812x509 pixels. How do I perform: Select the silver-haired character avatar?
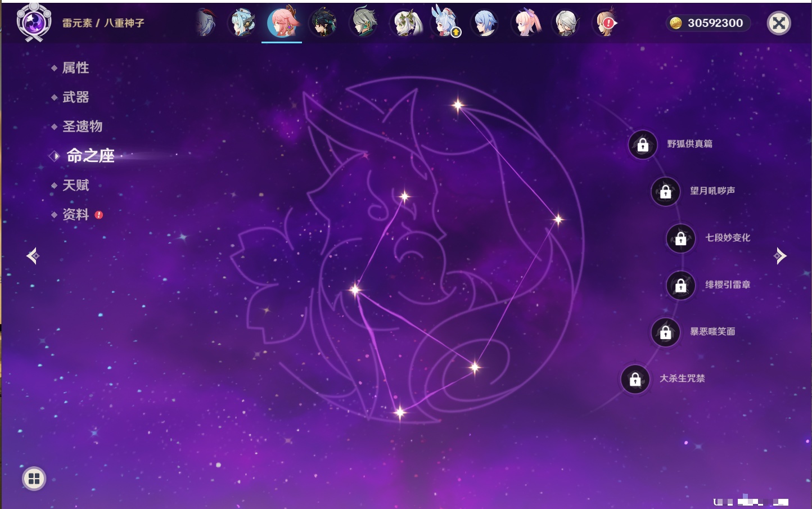point(566,23)
